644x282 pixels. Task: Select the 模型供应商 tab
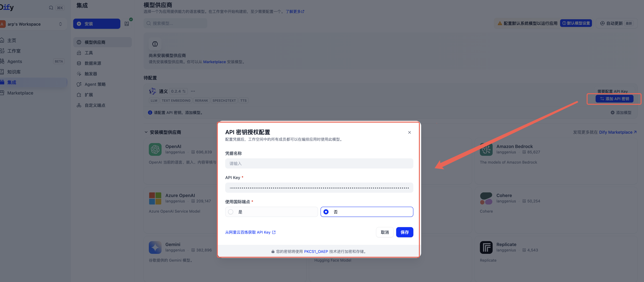point(102,42)
